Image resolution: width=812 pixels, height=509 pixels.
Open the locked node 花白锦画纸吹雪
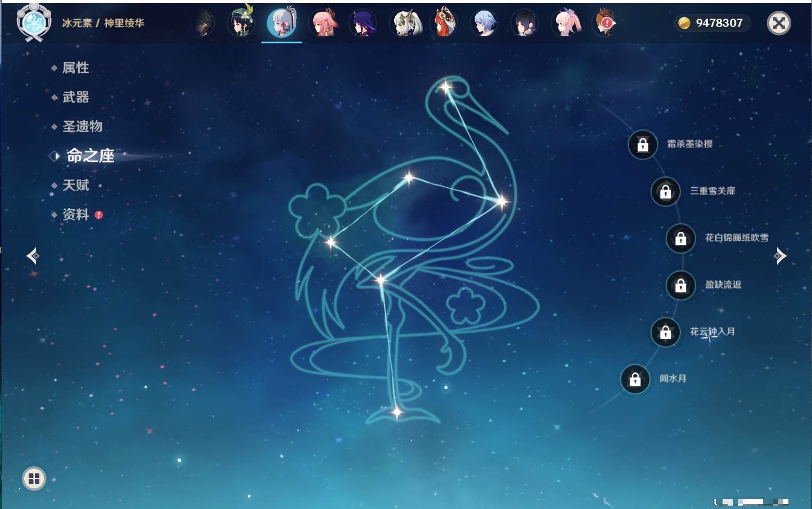click(681, 238)
